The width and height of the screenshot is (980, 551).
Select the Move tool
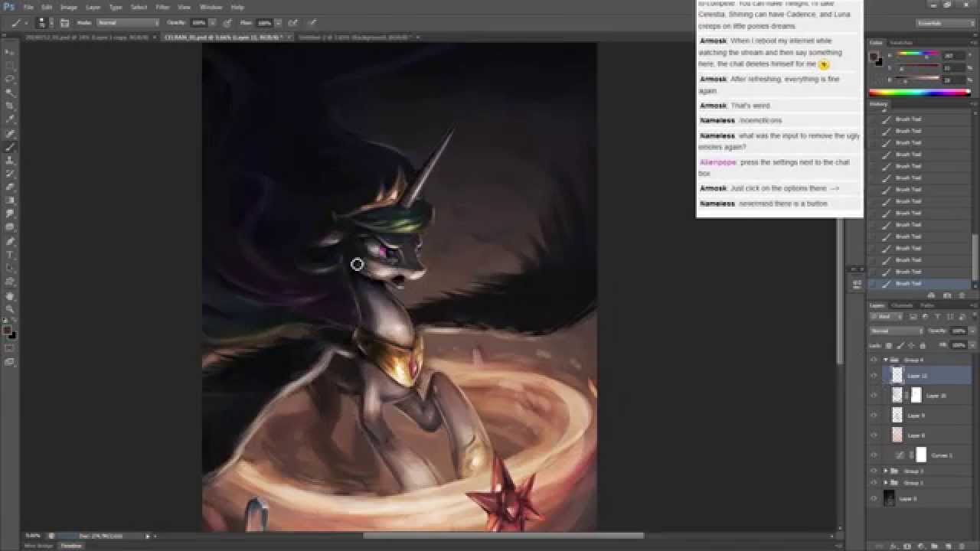pos(10,51)
